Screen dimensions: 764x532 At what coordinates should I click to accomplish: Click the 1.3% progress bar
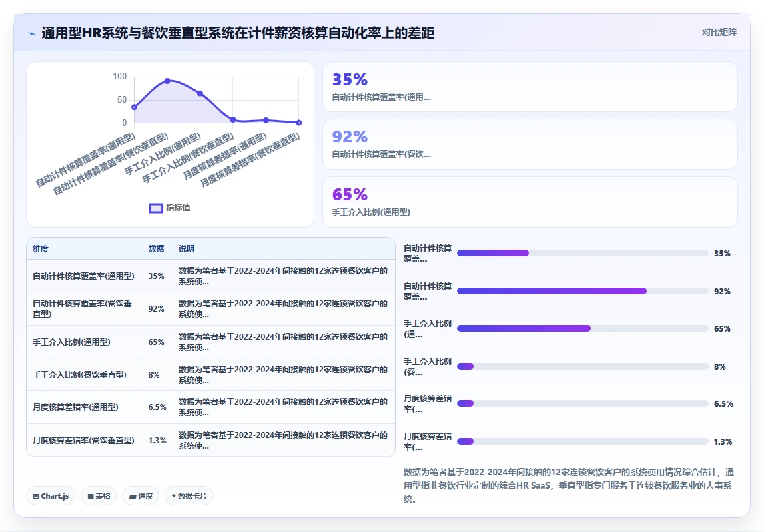[x=582, y=441]
